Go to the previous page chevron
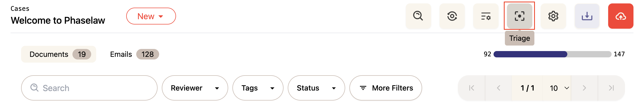Viewport: 644px width, 110px height. [499, 88]
